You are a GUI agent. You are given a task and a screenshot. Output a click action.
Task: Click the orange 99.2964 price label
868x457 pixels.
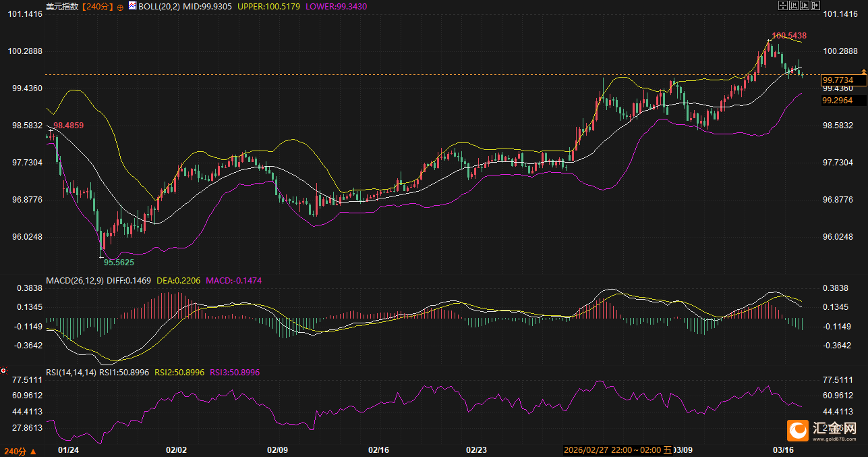click(x=838, y=101)
